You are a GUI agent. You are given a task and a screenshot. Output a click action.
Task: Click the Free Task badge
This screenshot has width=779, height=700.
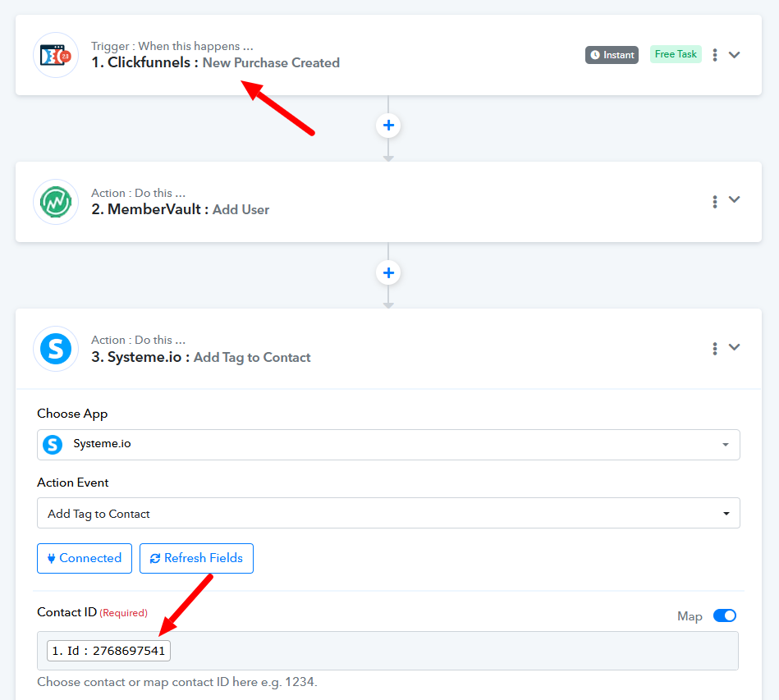pos(676,54)
